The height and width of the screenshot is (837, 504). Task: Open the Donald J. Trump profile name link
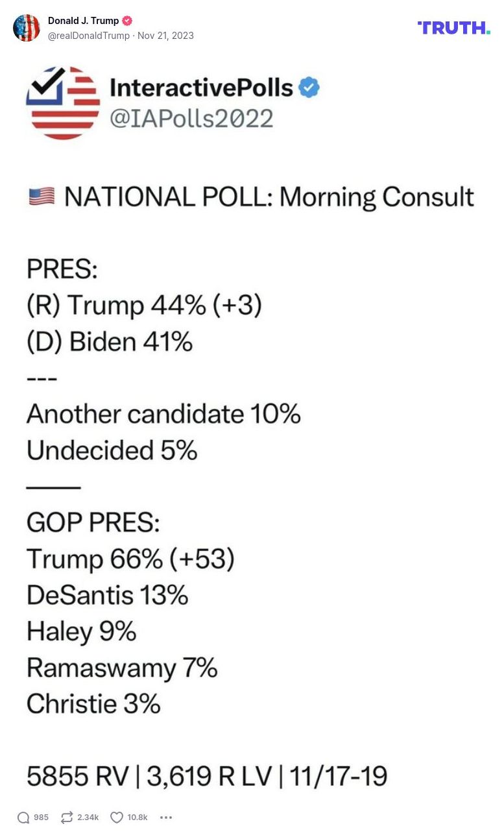click(83, 21)
